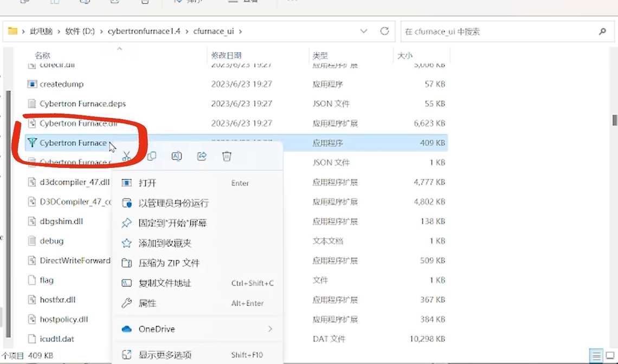Viewport: 618px width, 364px height.
Task: Click the show more options icon
Action: pos(126,355)
